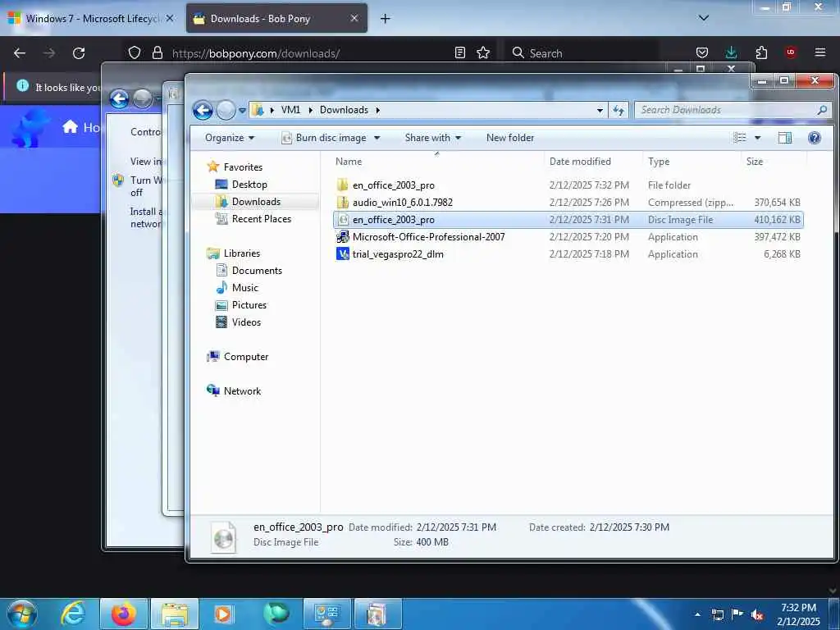Open Downloads in the navigation pane
Screen dimensions: 840x630
[256, 202]
